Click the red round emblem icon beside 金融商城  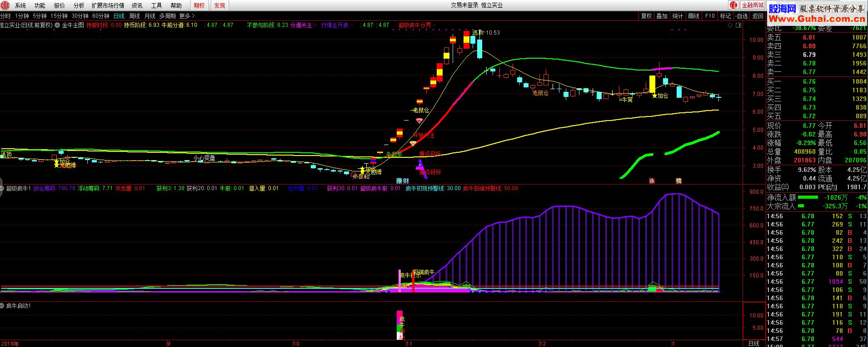coord(733,5)
